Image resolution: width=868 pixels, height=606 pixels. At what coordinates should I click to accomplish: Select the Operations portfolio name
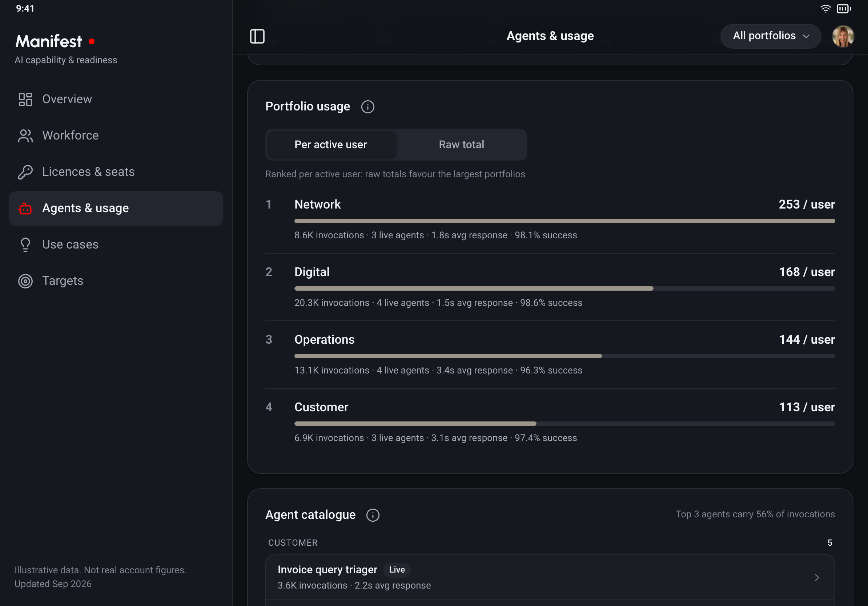click(x=324, y=340)
